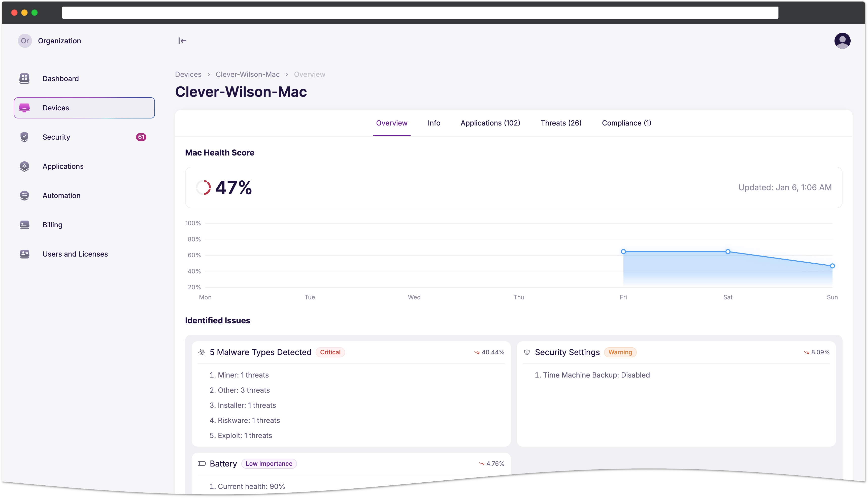Open the Compliance (1) tab
Screen dimensions: 868x498
point(626,123)
